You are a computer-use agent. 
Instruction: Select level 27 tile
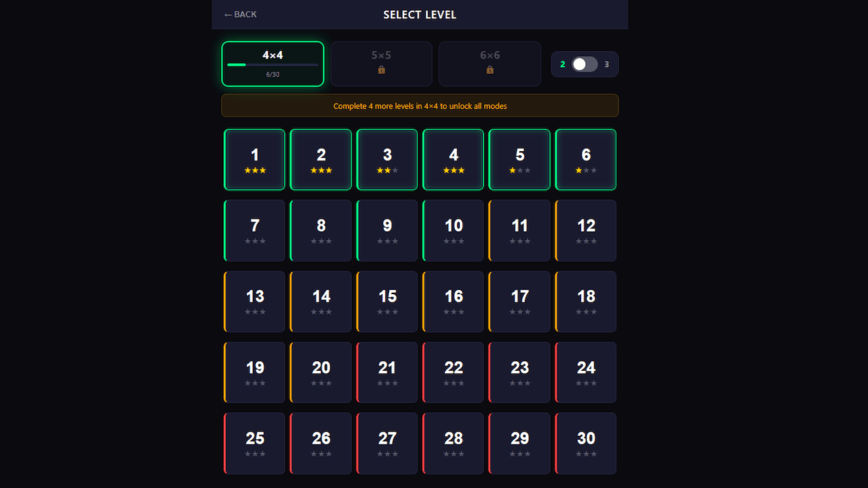click(x=387, y=443)
